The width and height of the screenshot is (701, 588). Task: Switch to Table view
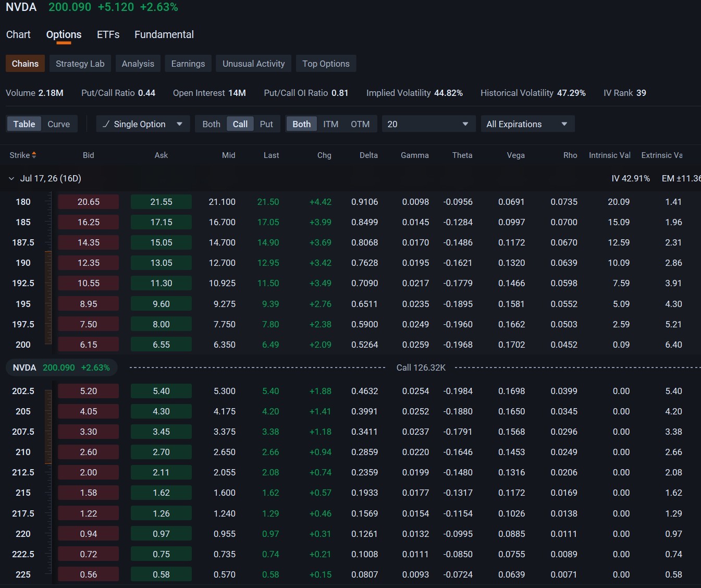point(24,124)
